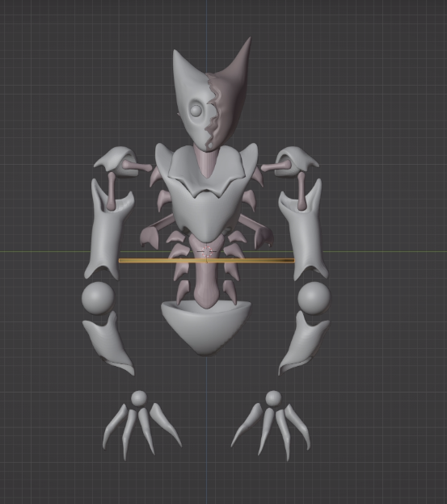Screen dimensions: 447x504
Task: Select the lower chest armor plate
Action: tap(206, 214)
